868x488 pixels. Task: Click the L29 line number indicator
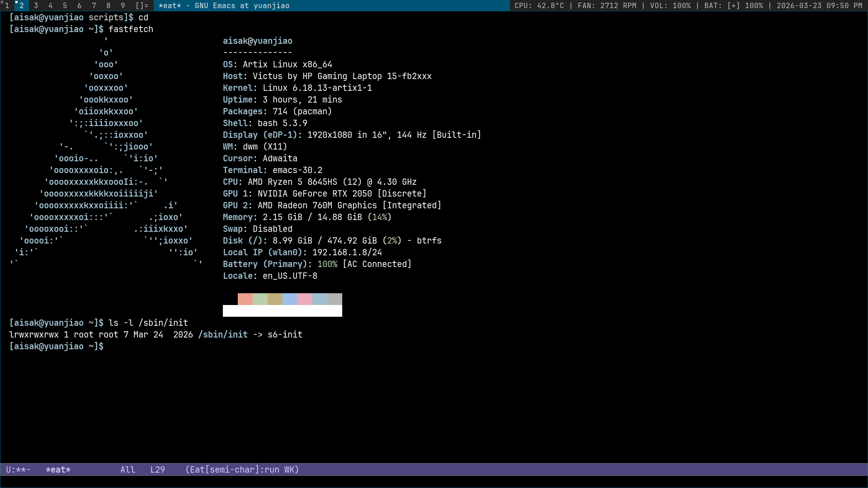(x=157, y=469)
